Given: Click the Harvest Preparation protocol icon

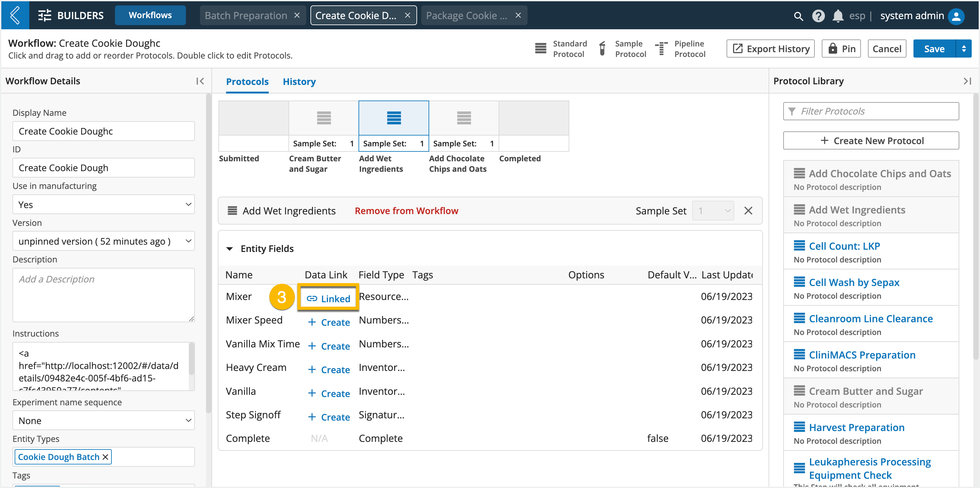Looking at the screenshot, I should (x=799, y=427).
